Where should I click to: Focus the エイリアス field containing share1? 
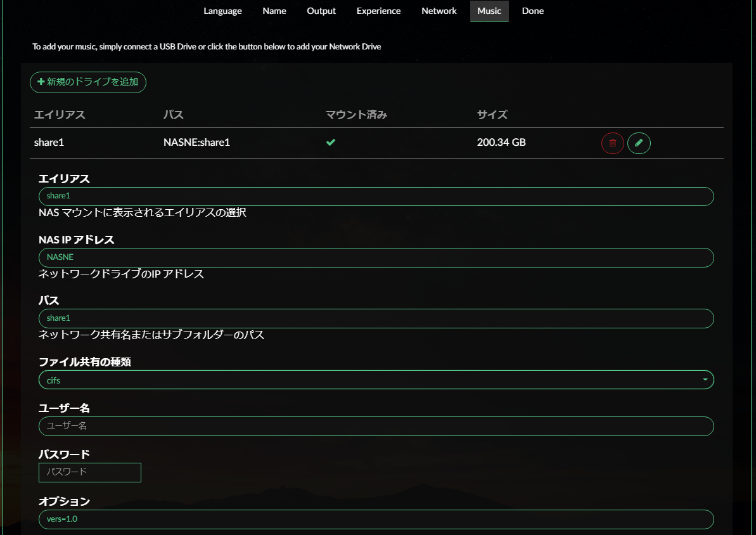tap(376, 197)
